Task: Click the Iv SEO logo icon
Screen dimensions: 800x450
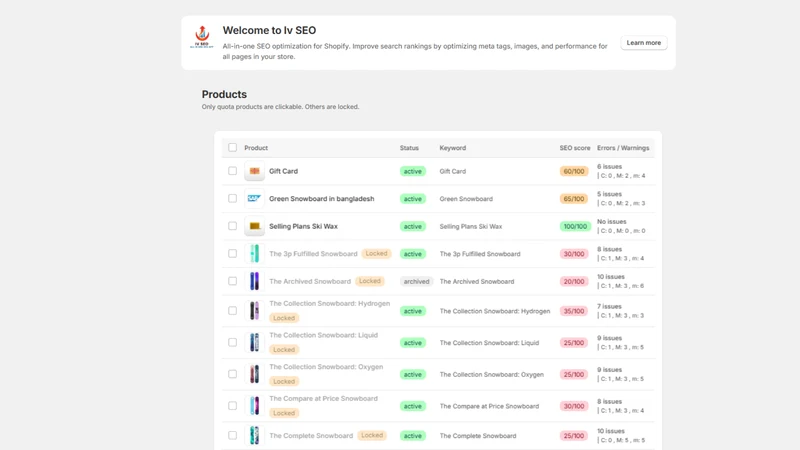Action: 202,37
